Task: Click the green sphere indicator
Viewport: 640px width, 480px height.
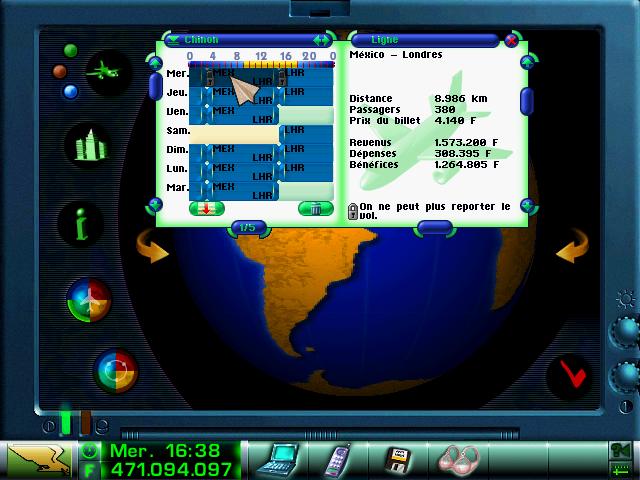Action: 71,51
